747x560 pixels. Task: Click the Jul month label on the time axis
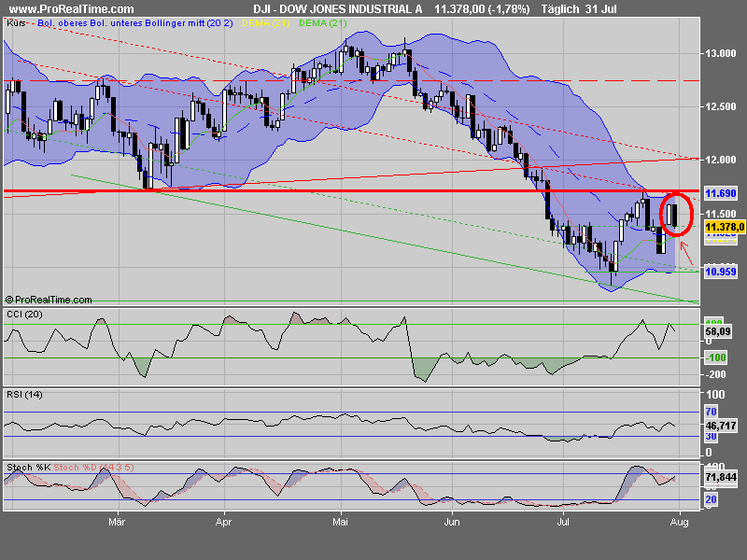(x=563, y=522)
